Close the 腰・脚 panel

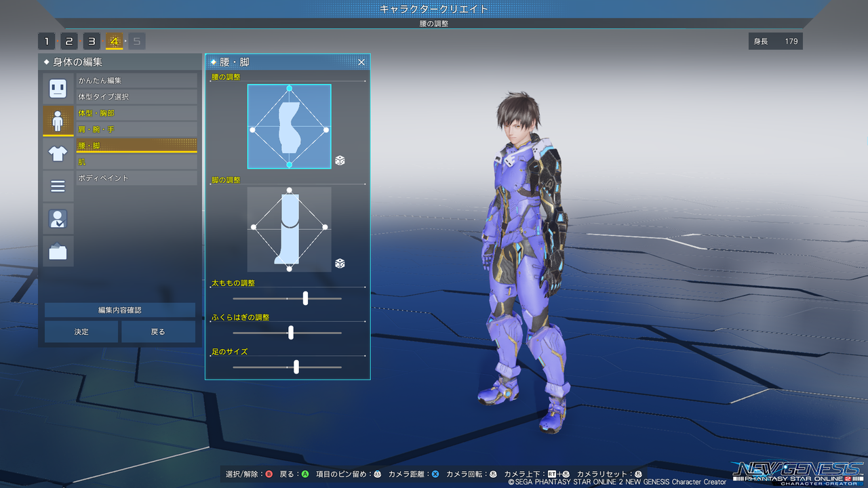click(361, 62)
